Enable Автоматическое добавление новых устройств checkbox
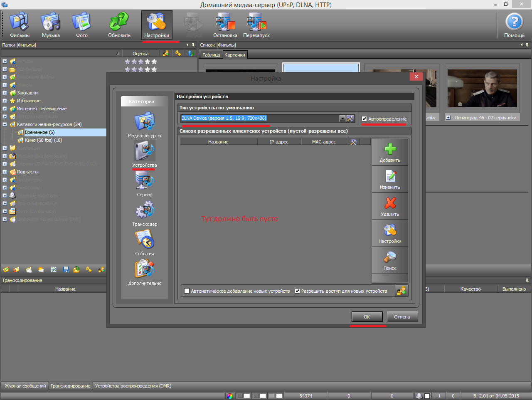This screenshot has width=532, height=400. tap(187, 291)
